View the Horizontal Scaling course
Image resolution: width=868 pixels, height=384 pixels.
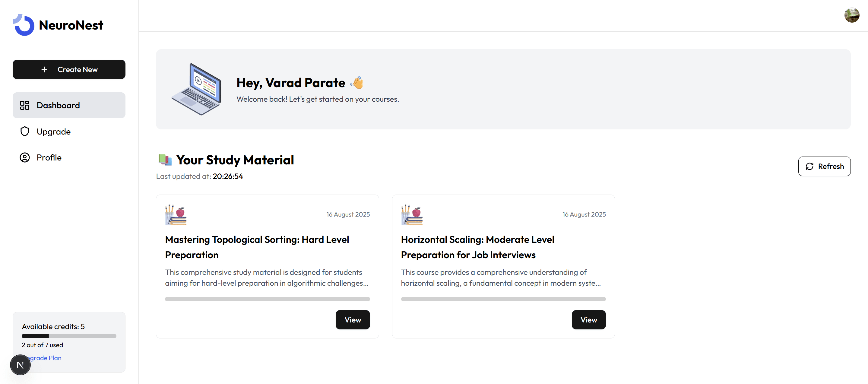click(588, 320)
